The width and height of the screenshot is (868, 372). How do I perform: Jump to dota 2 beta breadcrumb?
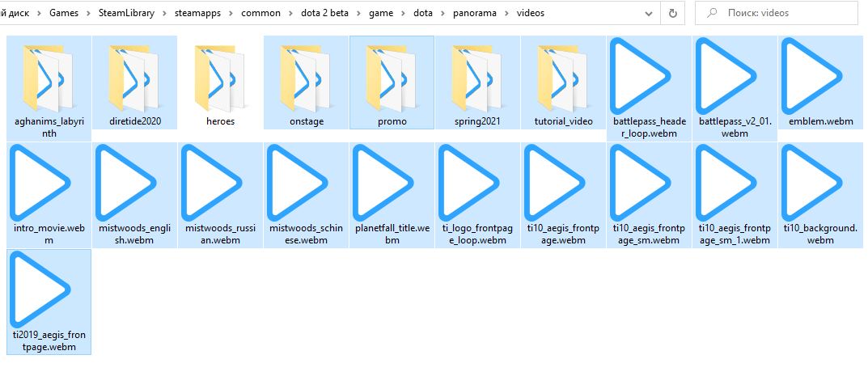click(x=325, y=13)
